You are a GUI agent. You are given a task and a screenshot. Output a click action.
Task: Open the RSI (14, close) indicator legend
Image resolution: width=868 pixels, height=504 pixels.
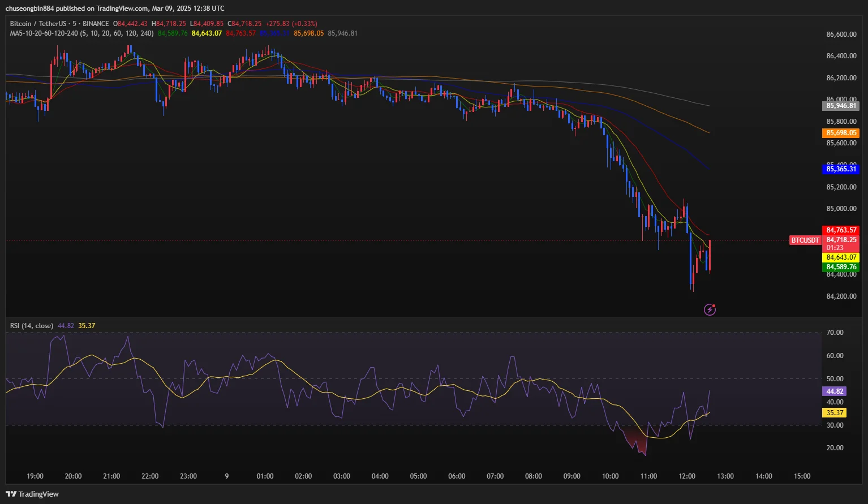32,326
